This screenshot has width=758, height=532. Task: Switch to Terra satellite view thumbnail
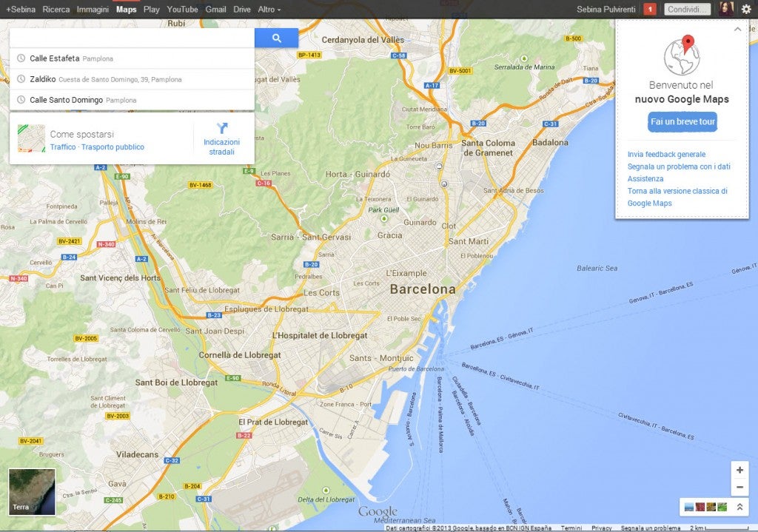point(32,491)
